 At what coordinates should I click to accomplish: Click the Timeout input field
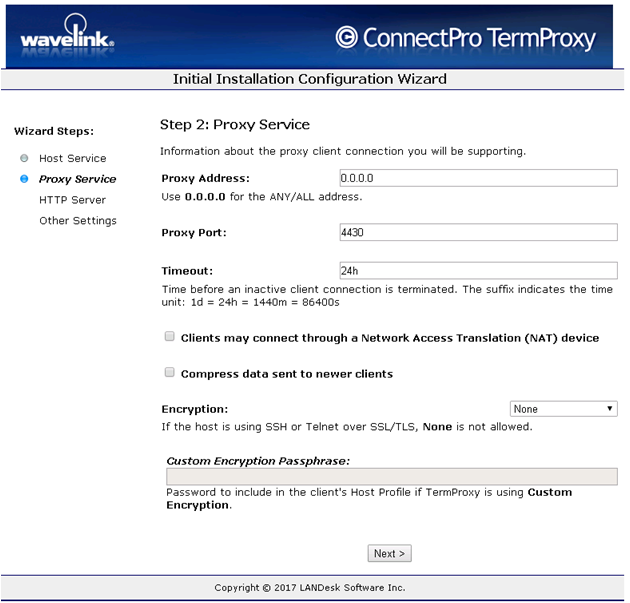coord(478,271)
